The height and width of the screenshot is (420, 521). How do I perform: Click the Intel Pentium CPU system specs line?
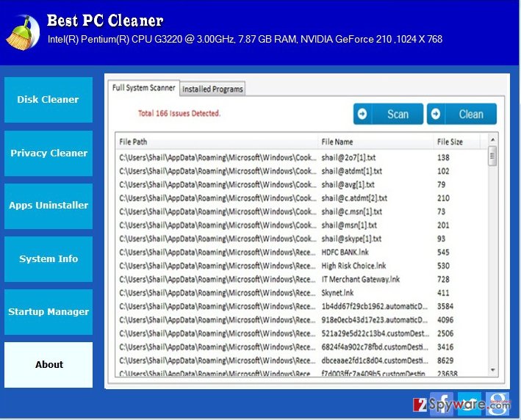245,40
